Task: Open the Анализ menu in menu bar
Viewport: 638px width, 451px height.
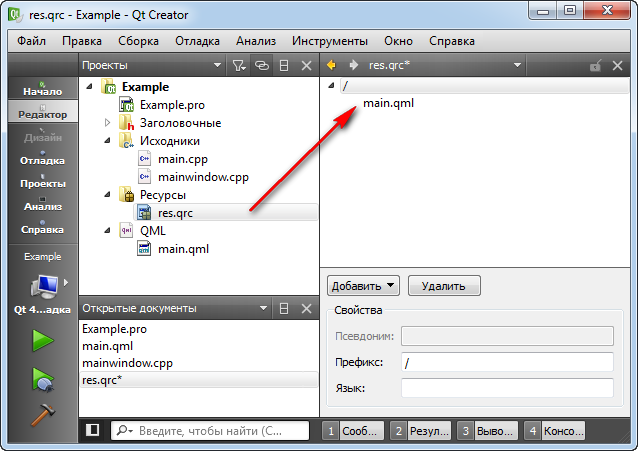Action: [256, 41]
